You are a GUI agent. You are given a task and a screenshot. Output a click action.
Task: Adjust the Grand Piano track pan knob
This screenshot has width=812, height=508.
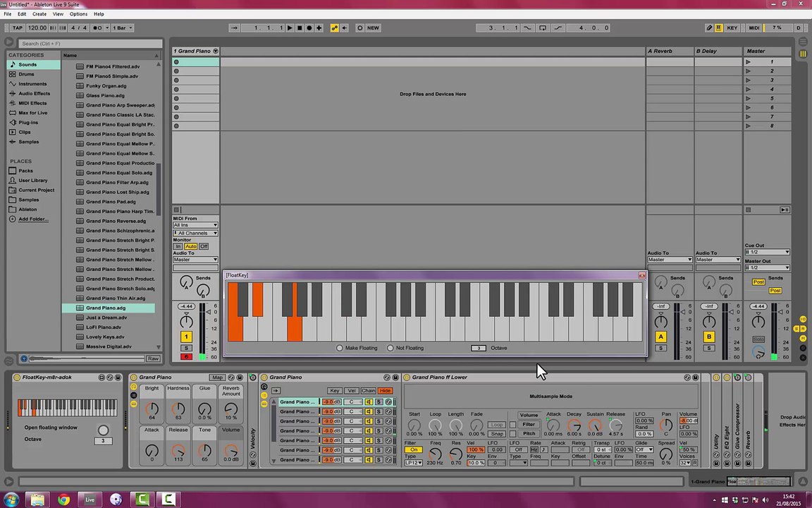(186, 322)
